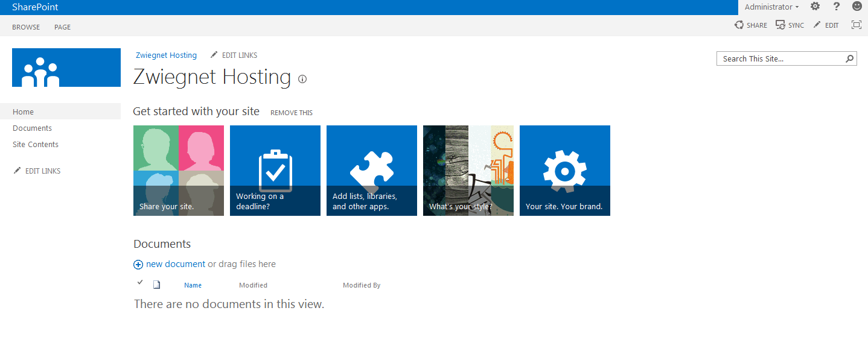Viewport: 868px width, 340px height.
Task: Click the top EDIT LINKS text
Action: 240,55
